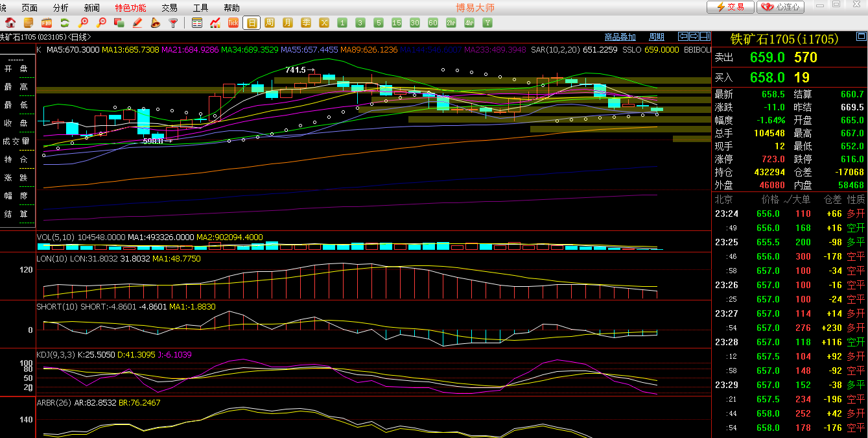Image resolution: width=868 pixels, height=438 pixels.
Task: Click the 性质 column header
Action: tap(856, 199)
